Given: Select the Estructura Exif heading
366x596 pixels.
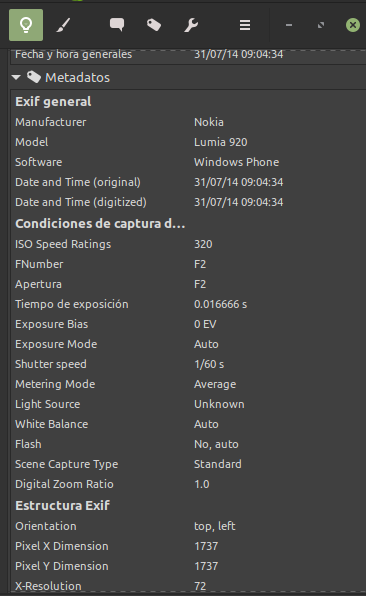Looking at the screenshot, I should [x=63, y=506].
